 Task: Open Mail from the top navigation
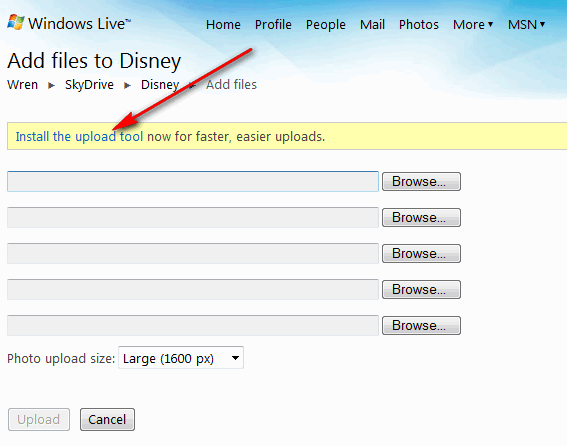pyautogui.click(x=372, y=25)
